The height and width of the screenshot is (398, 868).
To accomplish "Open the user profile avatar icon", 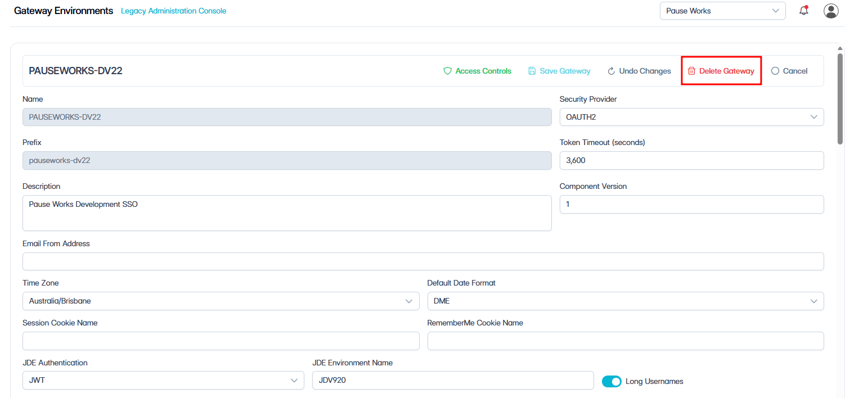I will point(831,11).
